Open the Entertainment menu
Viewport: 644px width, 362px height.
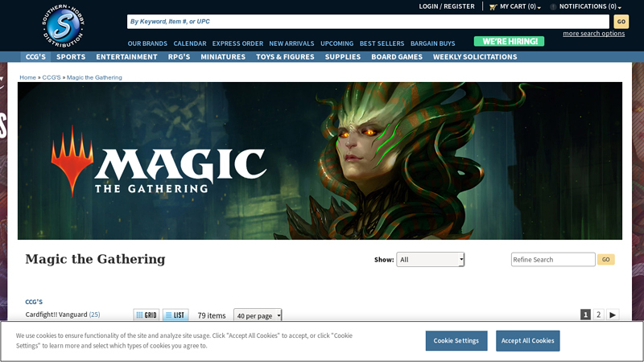[126, 56]
